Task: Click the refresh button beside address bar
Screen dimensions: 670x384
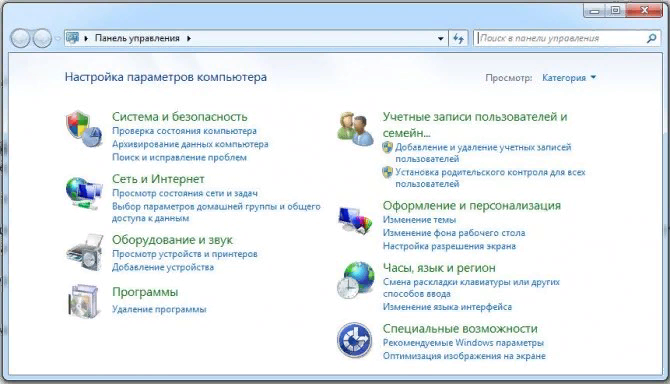Action: (x=458, y=38)
